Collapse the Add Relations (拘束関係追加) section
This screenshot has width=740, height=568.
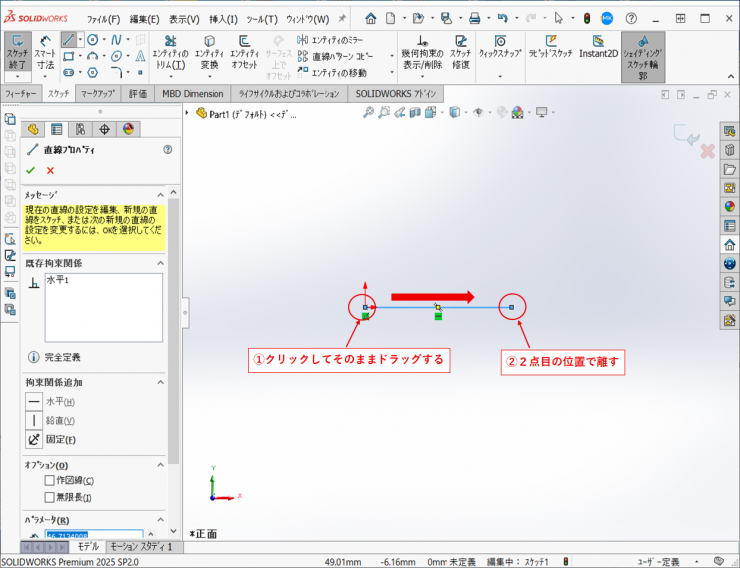point(160,382)
